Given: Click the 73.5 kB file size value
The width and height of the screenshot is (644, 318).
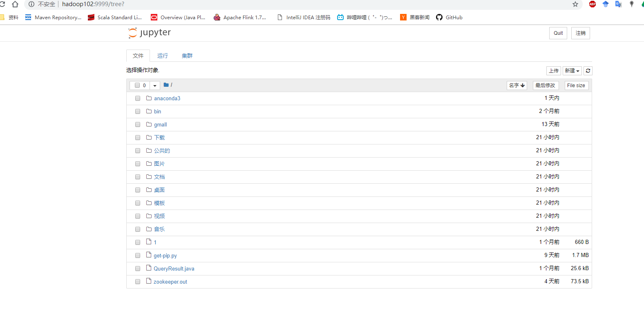Looking at the screenshot, I should (x=580, y=281).
